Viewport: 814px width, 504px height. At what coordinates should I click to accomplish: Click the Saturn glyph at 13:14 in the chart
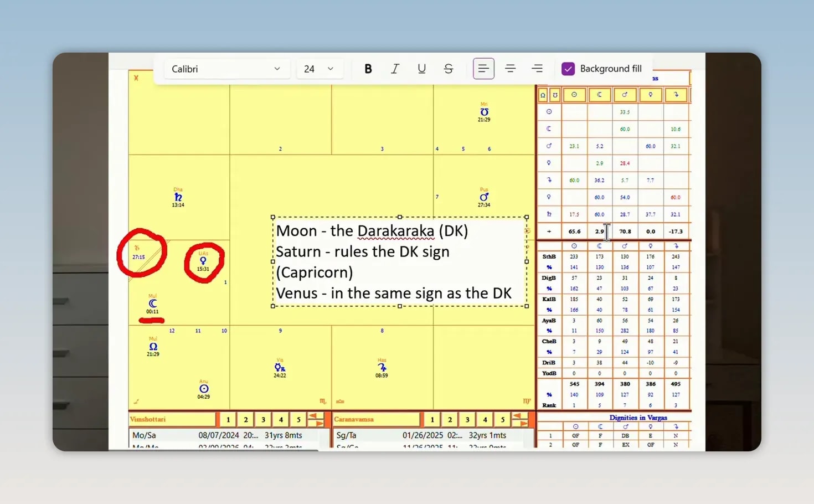[x=178, y=197]
